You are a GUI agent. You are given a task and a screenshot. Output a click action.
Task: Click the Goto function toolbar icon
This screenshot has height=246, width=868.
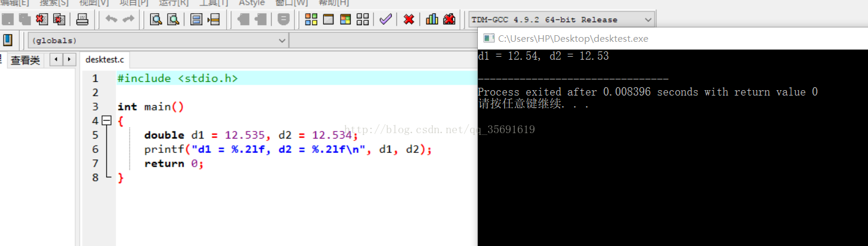(x=196, y=19)
